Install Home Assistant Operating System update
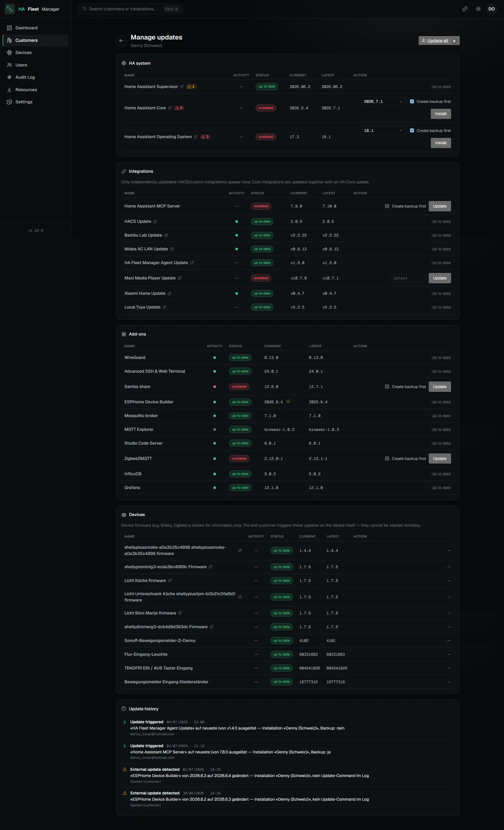504x830 pixels. [x=441, y=143]
